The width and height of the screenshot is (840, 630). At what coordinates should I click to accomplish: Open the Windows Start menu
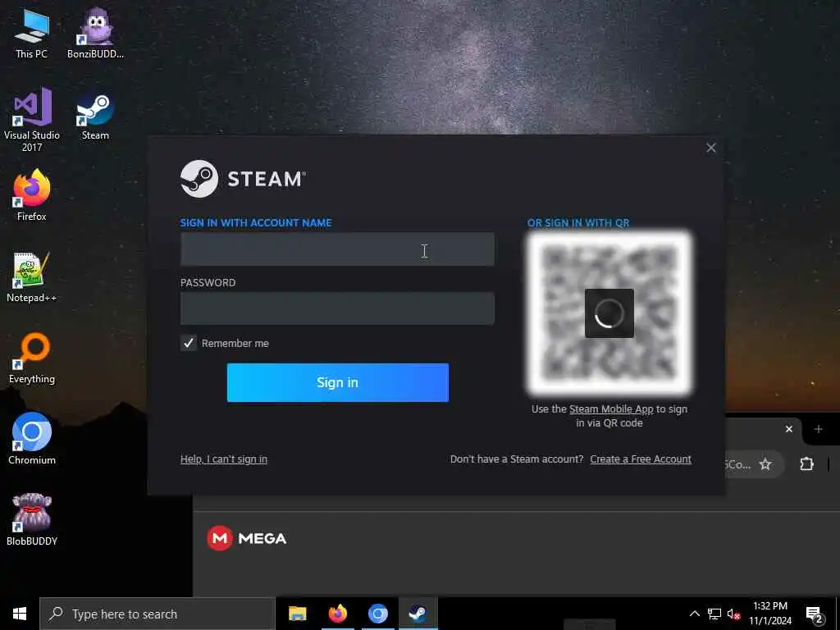click(20, 614)
